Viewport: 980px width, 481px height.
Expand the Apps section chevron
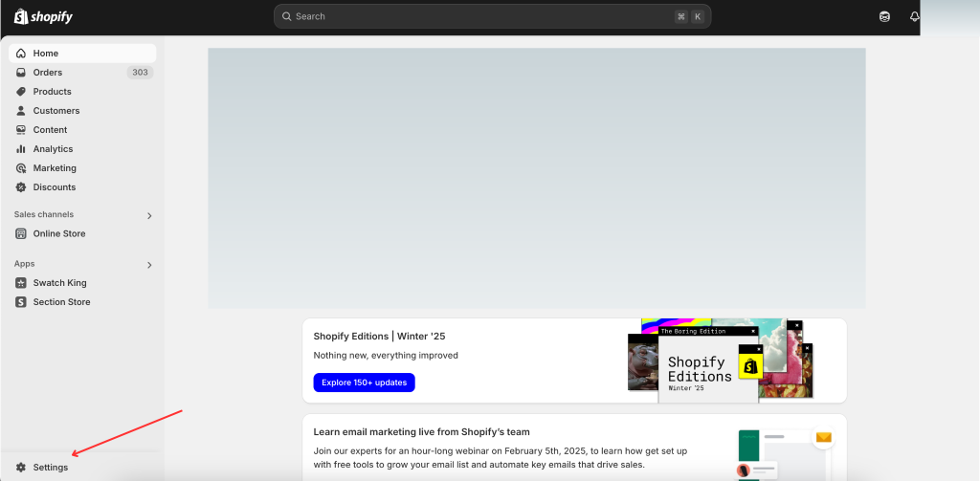149,265
